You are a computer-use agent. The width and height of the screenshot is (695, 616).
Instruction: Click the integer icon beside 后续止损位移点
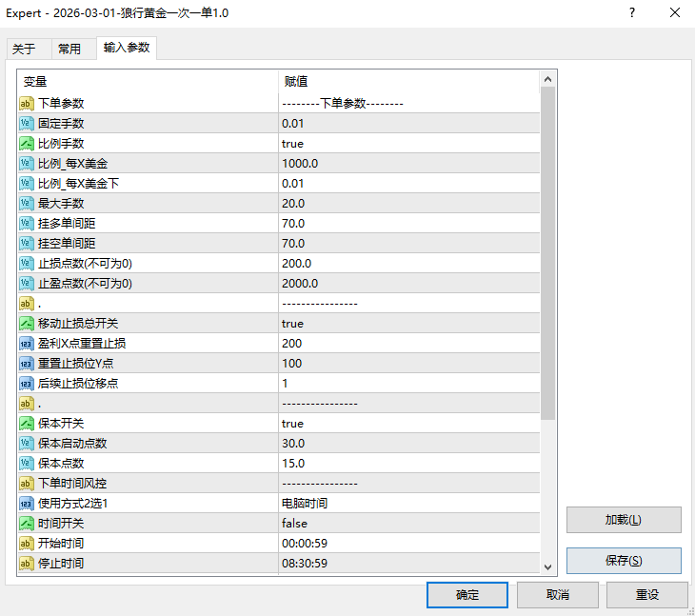point(26,383)
